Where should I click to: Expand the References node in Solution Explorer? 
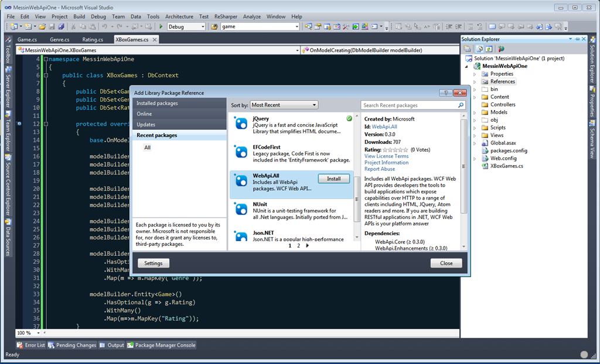pyautogui.click(x=475, y=82)
